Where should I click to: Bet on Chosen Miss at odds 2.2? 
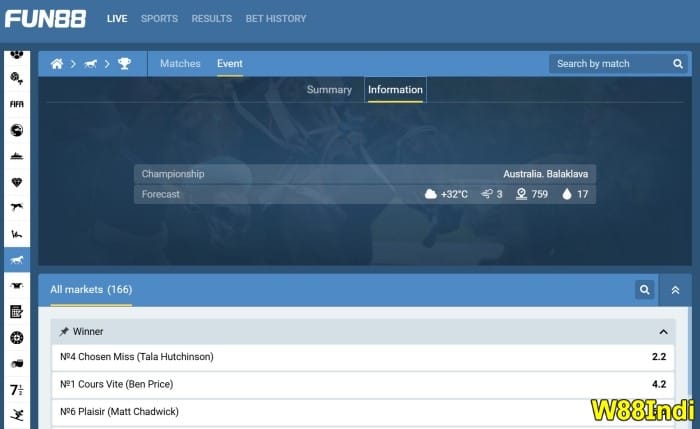(659, 357)
